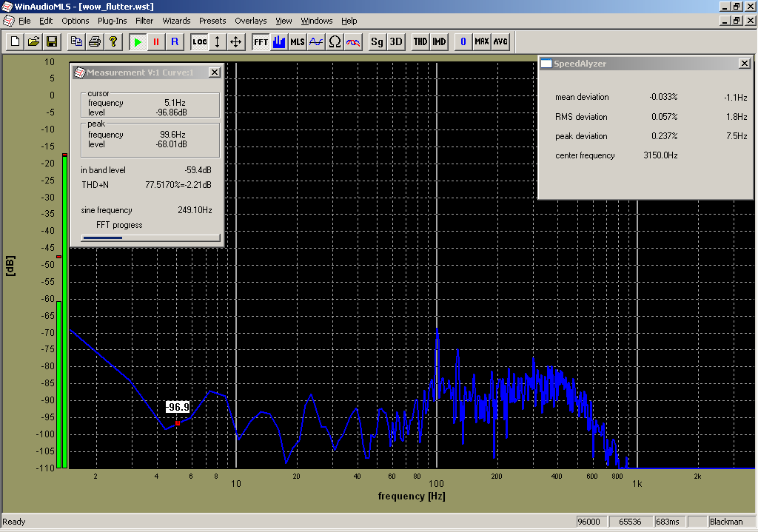758x532 pixels.
Task: Close the SpeedAlyzer panel
Action: click(744, 64)
